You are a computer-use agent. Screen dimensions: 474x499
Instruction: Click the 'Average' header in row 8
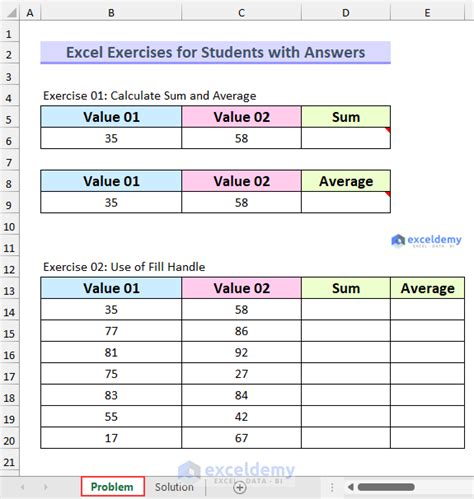point(346,181)
